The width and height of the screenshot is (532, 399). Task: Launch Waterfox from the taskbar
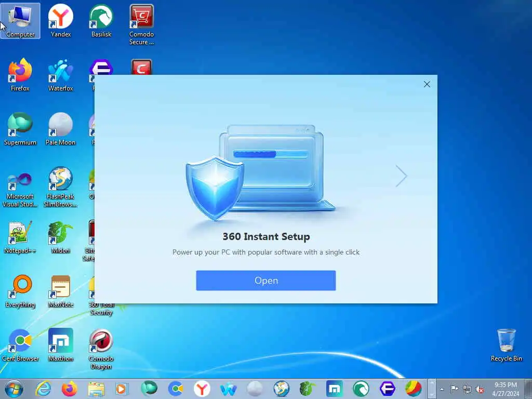tap(229, 389)
